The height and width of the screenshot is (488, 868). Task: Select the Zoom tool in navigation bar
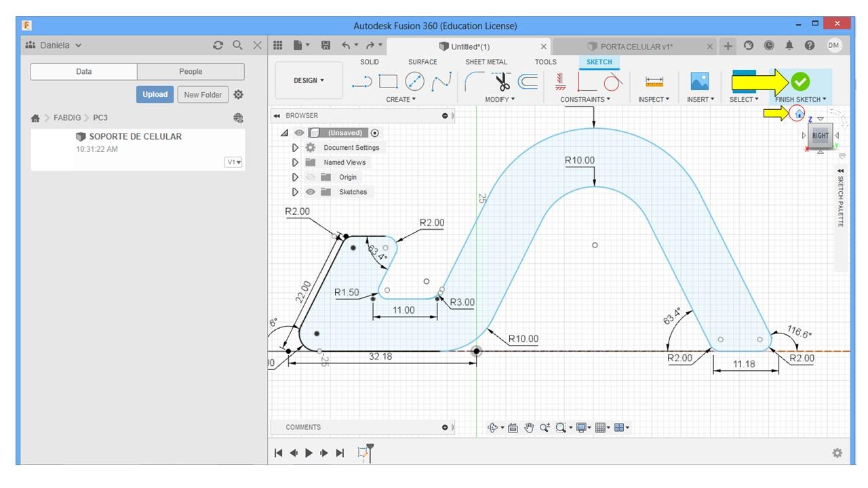(545, 428)
